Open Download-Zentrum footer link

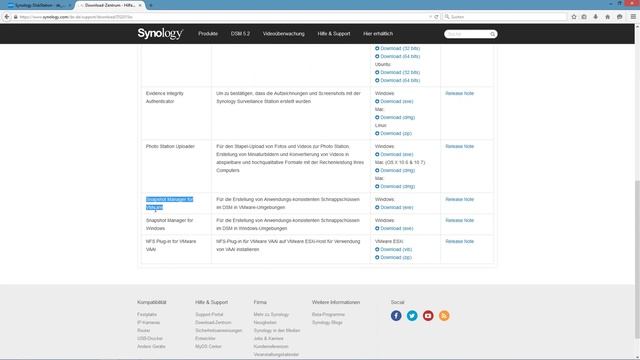(x=213, y=322)
